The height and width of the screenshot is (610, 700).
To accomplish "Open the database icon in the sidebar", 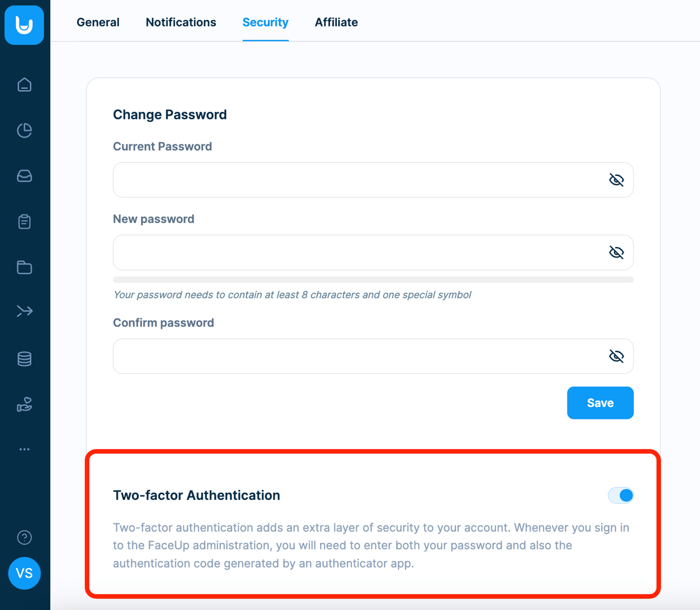I will [x=24, y=358].
